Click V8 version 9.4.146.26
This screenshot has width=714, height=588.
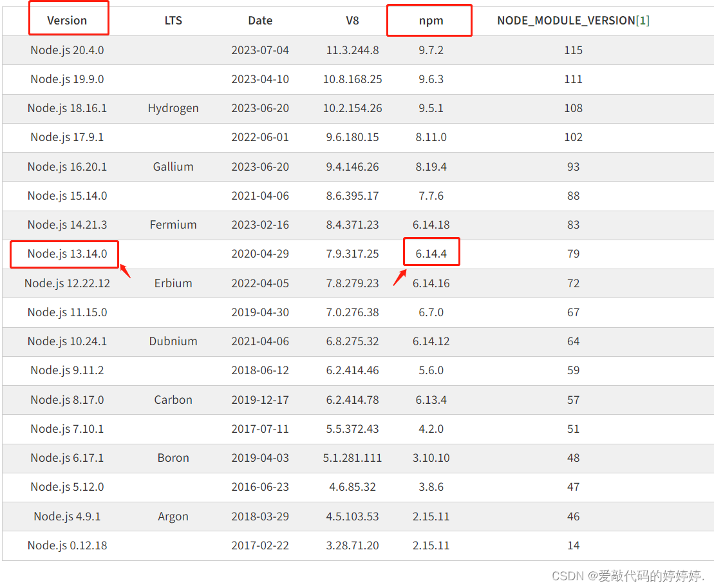pyautogui.click(x=352, y=167)
